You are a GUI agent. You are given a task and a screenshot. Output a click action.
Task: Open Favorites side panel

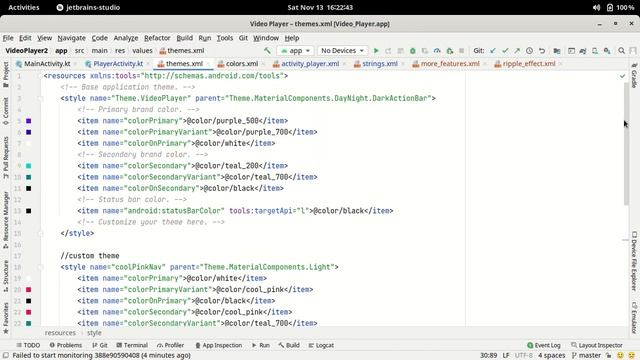point(6,318)
